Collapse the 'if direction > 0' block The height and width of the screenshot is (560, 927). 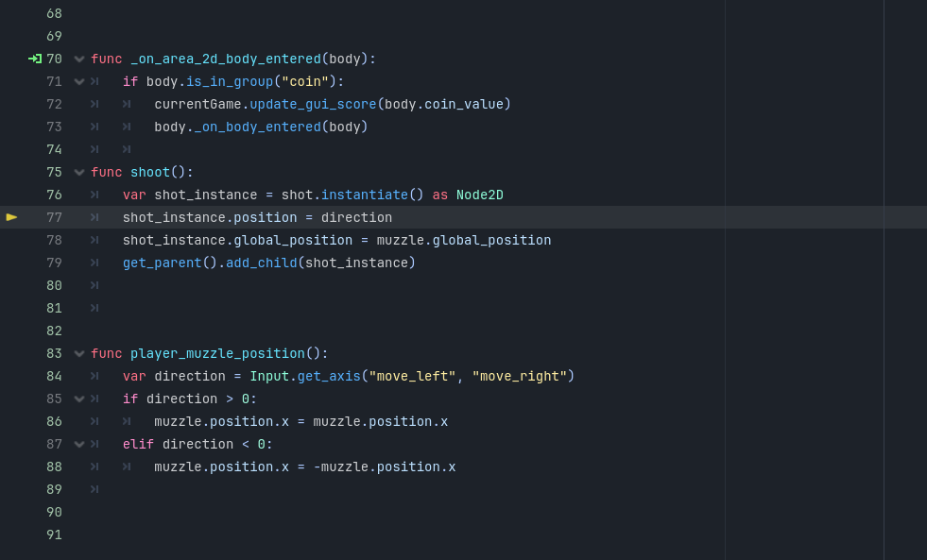point(79,399)
